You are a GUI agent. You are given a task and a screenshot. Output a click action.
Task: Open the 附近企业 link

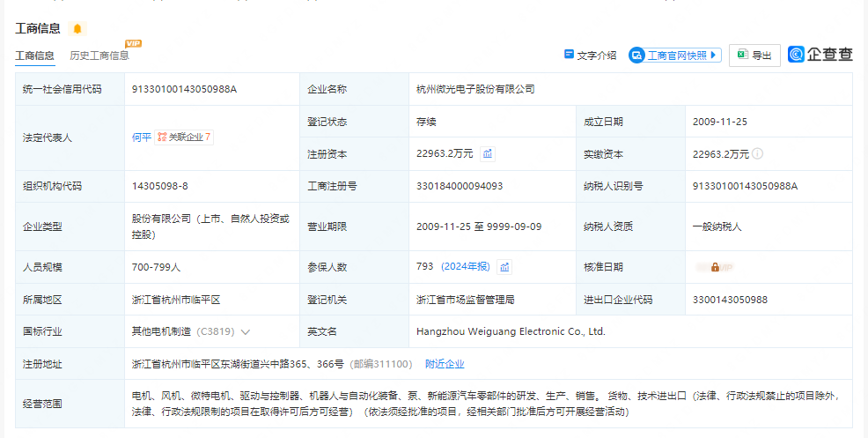click(445, 364)
